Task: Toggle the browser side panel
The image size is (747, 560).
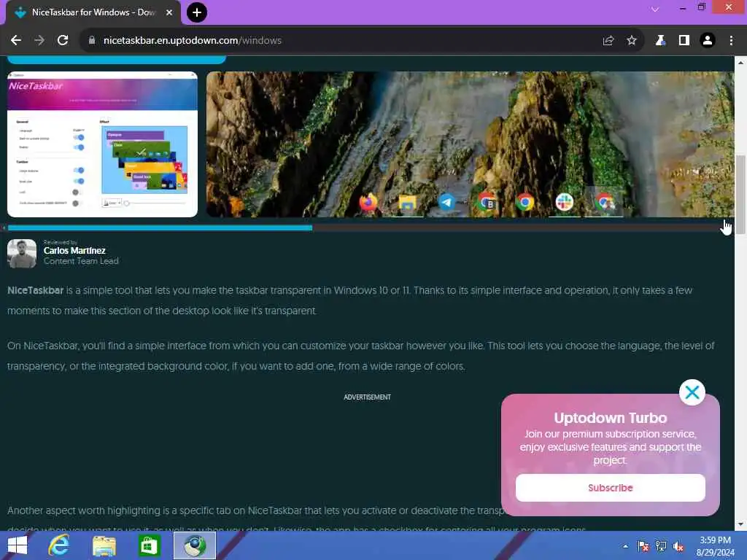Action: pos(684,41)
